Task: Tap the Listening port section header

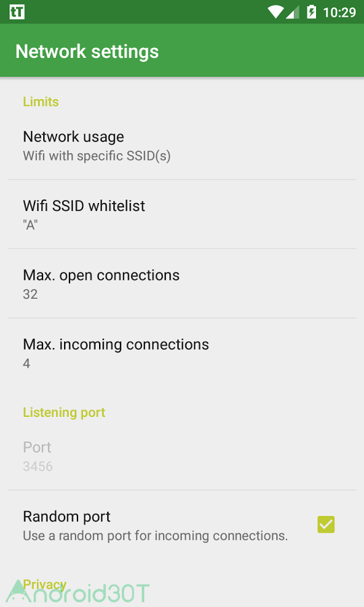Action: (x=64, y=412)
